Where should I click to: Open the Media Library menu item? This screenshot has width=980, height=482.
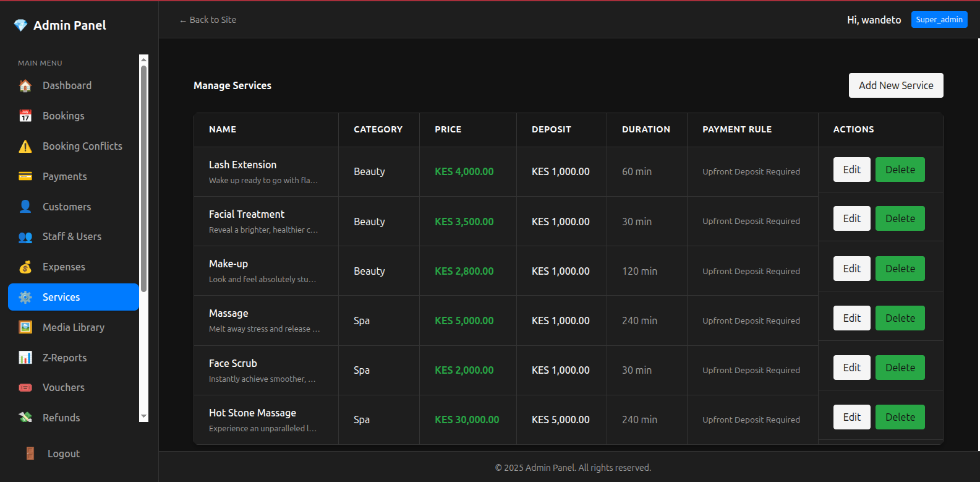point(73,327)
